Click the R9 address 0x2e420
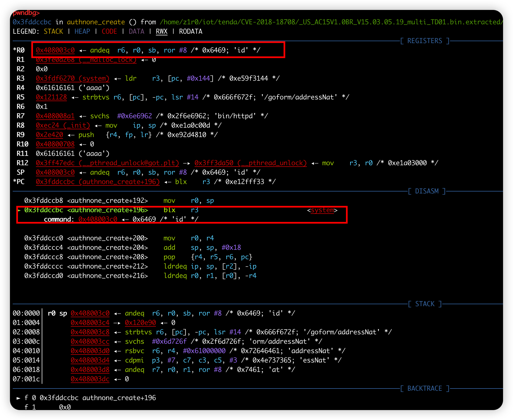513x420 pixels. click(49, 135)
